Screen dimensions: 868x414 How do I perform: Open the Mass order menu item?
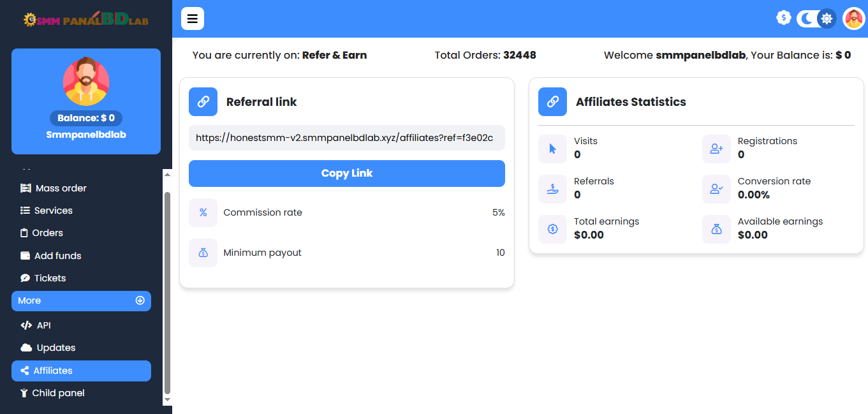click(x=61, y=188)
